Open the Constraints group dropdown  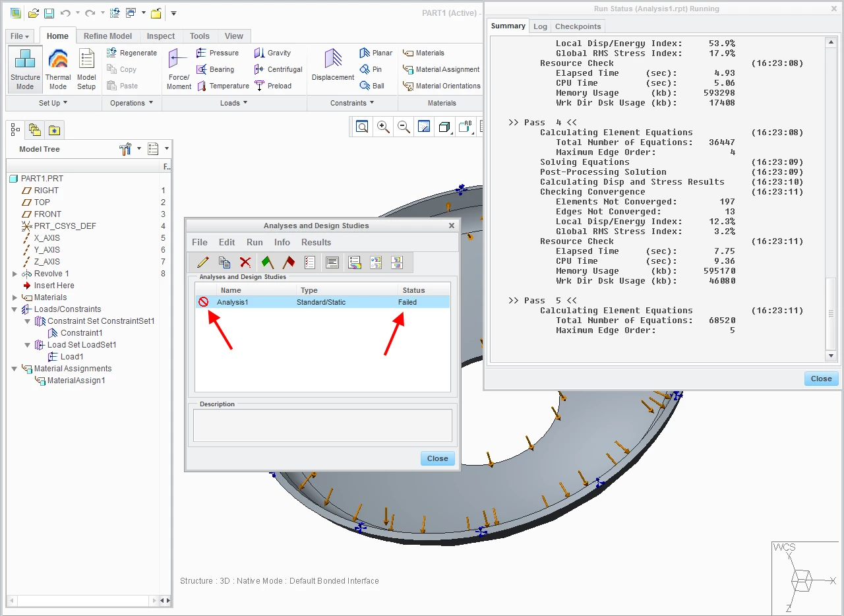click(352, 103)
